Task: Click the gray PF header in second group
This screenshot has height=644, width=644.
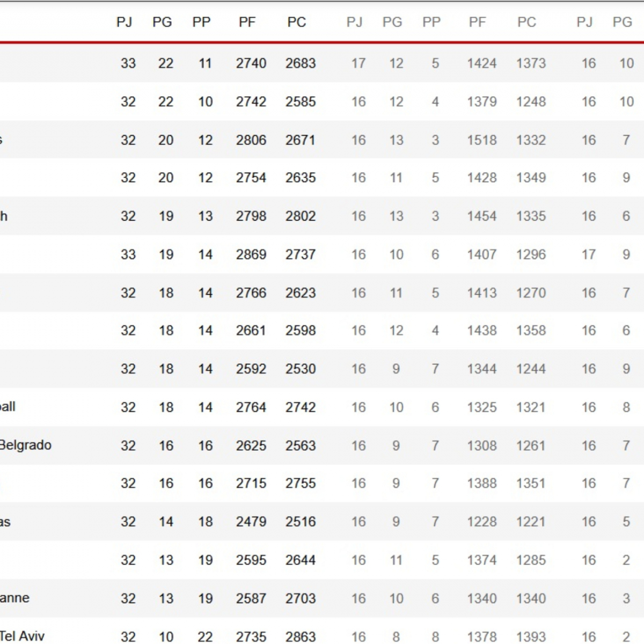Action: coord(477,22)
